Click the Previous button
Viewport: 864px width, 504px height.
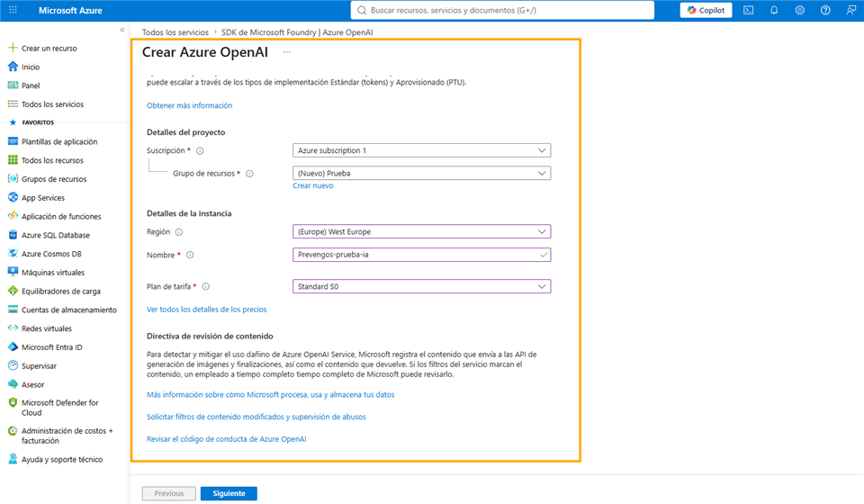(x=168, y=493)
